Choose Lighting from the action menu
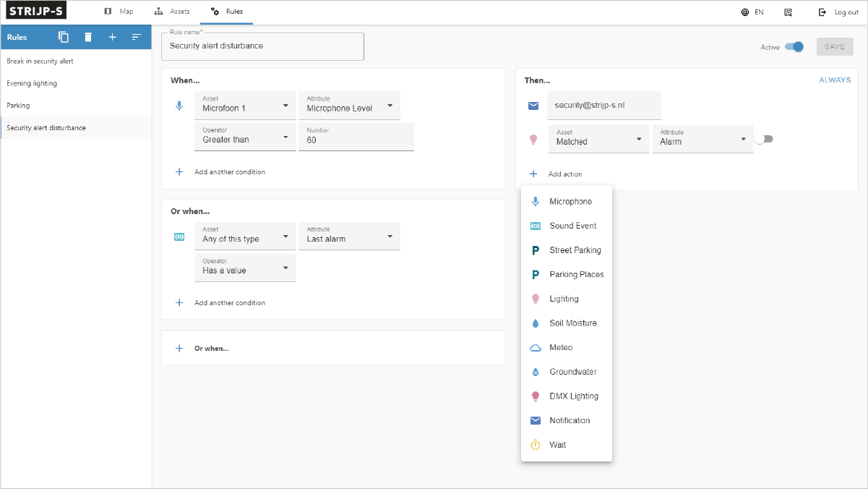This screenshot has width=868, height=489. click(x=567, y=299)
